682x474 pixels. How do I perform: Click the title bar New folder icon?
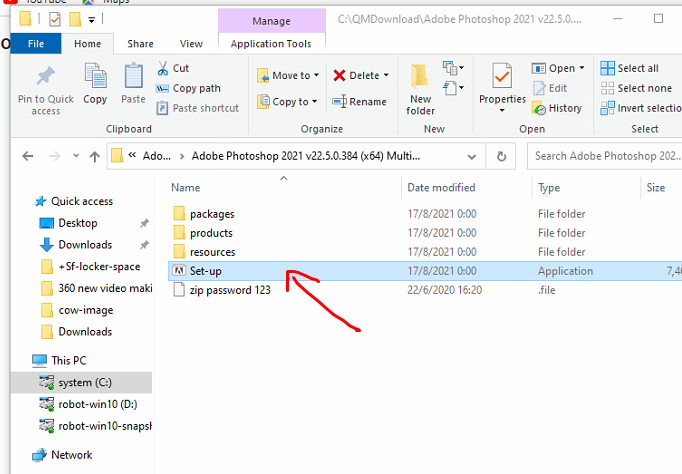pos(75,19)
